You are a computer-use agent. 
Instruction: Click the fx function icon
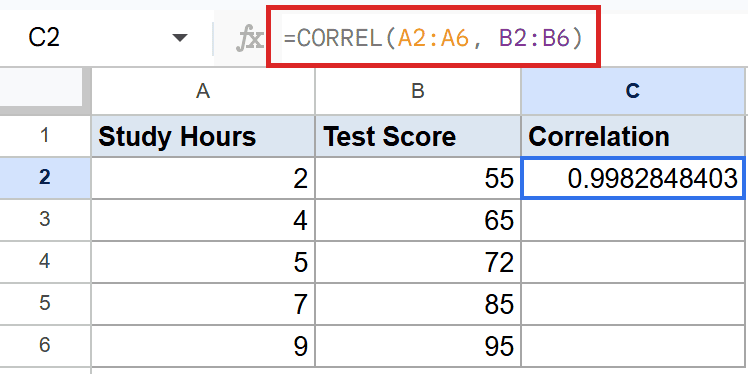point(249,39)
